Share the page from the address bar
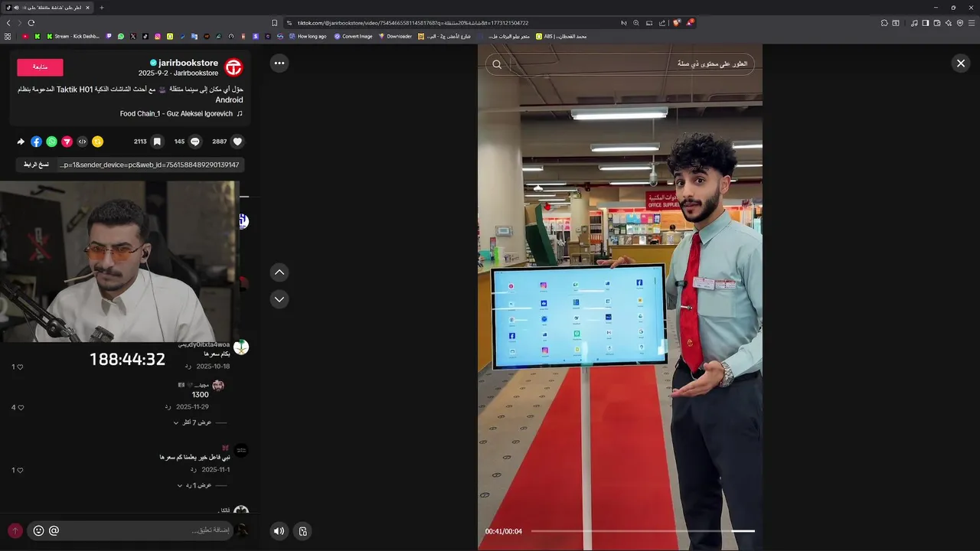 tap(662, 23)
